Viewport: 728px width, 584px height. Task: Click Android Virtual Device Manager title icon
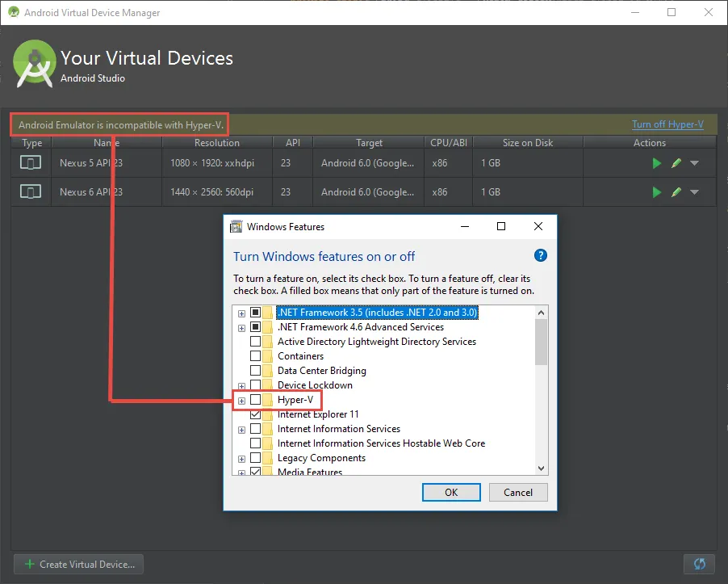[14, 12]
